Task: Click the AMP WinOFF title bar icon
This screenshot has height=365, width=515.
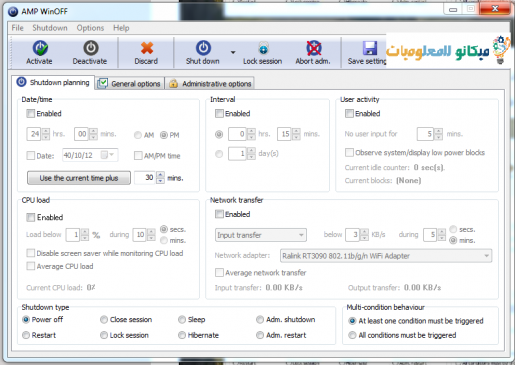Action: [13, 12]
